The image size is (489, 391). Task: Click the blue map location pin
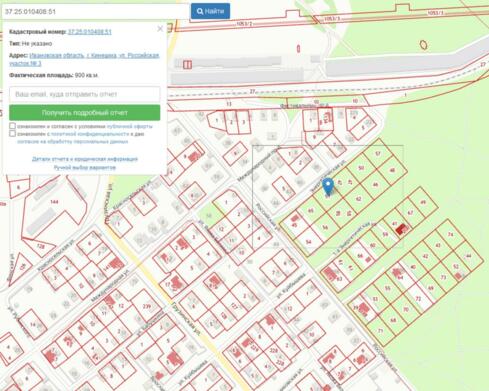pyautogui.click(x=328, y=187)
